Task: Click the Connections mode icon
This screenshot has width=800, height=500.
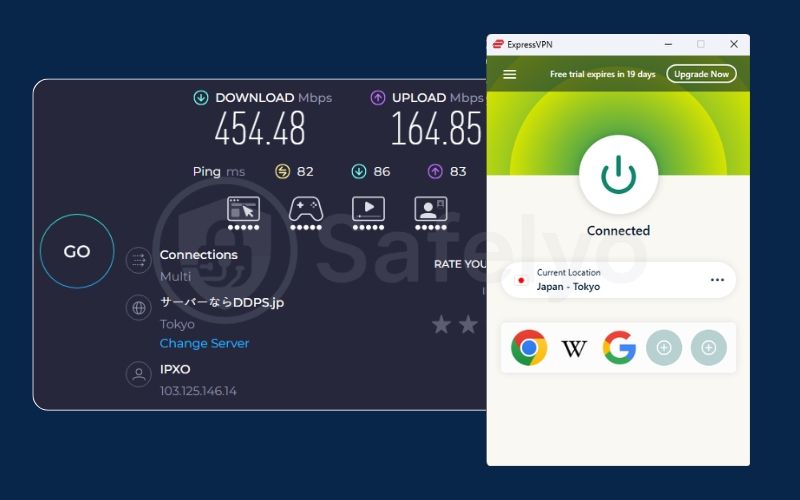Action: pos(138,260)
